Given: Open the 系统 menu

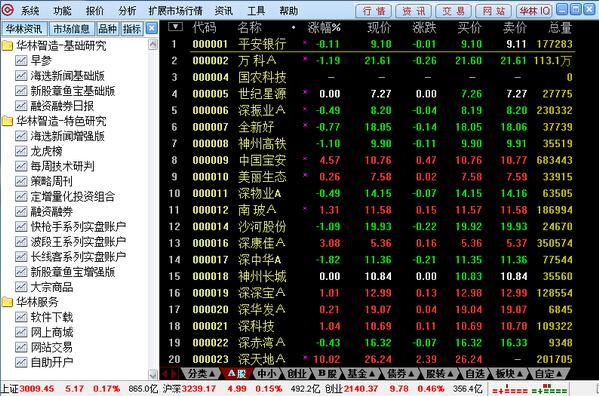Looking at the screenshot, I should [30, 11].
